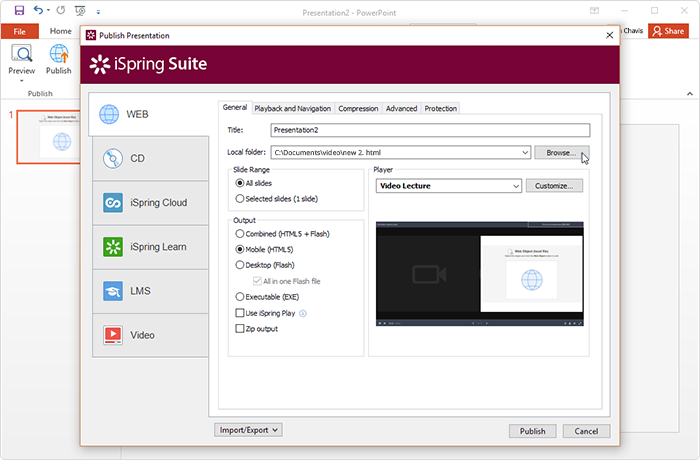Expand the Preview button's dropdown arrow
The width and height of the screenshot is (700, 460).
tap(21, 81)
